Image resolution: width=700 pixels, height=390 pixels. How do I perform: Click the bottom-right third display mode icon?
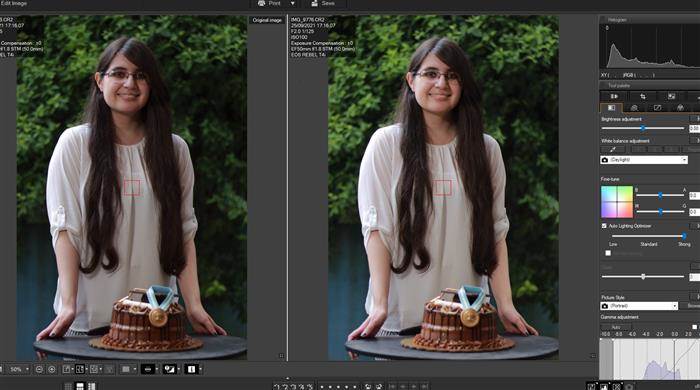617,386
